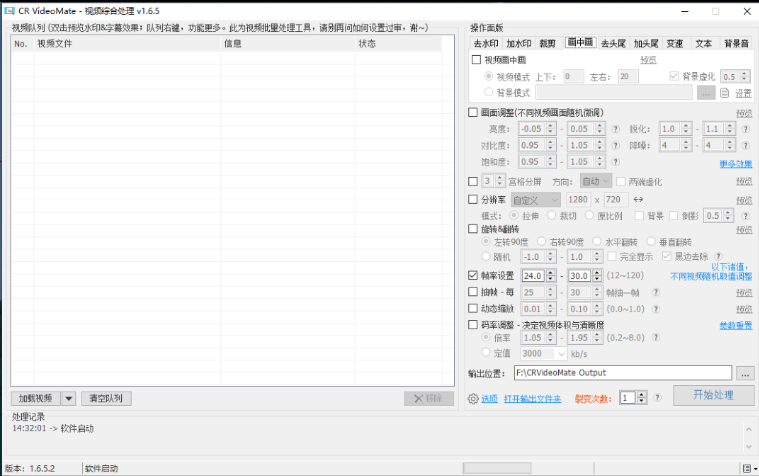Open the 背景音 tab
759x476 pixels.
tap(735, 44)
